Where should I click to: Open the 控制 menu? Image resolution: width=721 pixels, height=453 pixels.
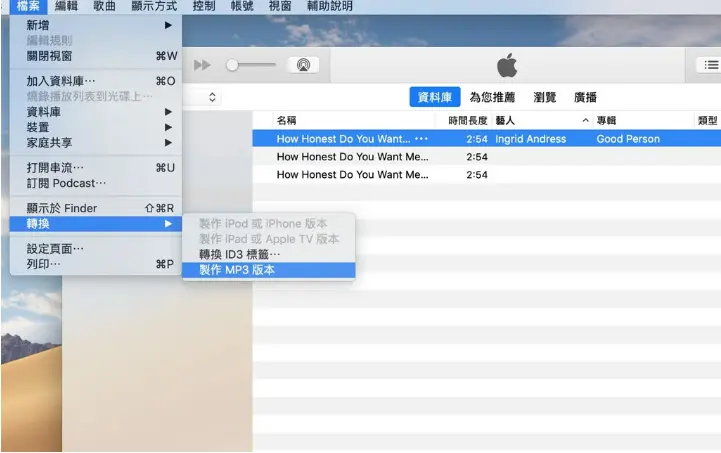point(204,6)
